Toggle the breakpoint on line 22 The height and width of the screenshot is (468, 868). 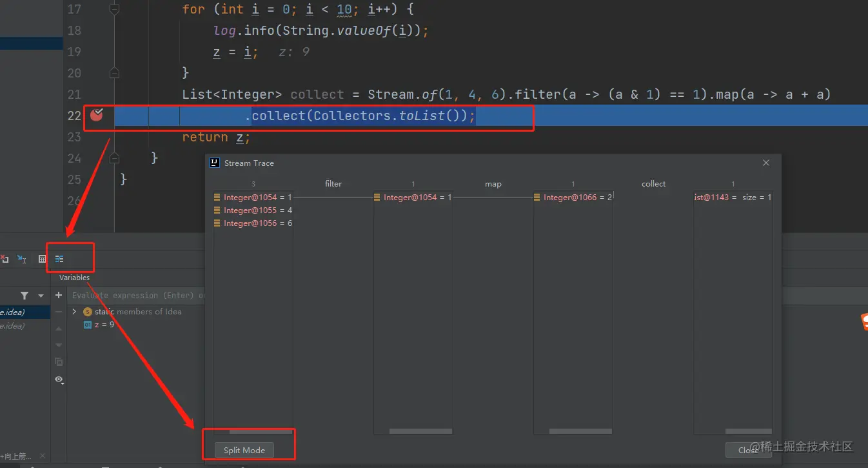tap(97, 115)
